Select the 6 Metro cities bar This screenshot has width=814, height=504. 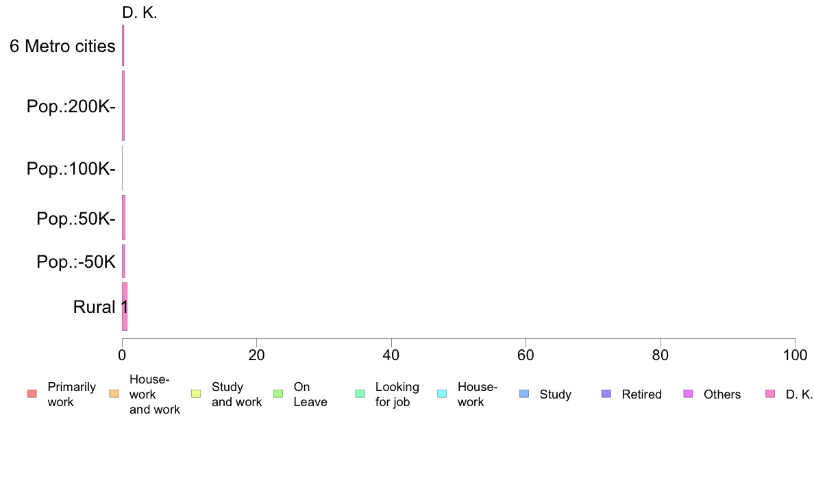pos(123,46)
